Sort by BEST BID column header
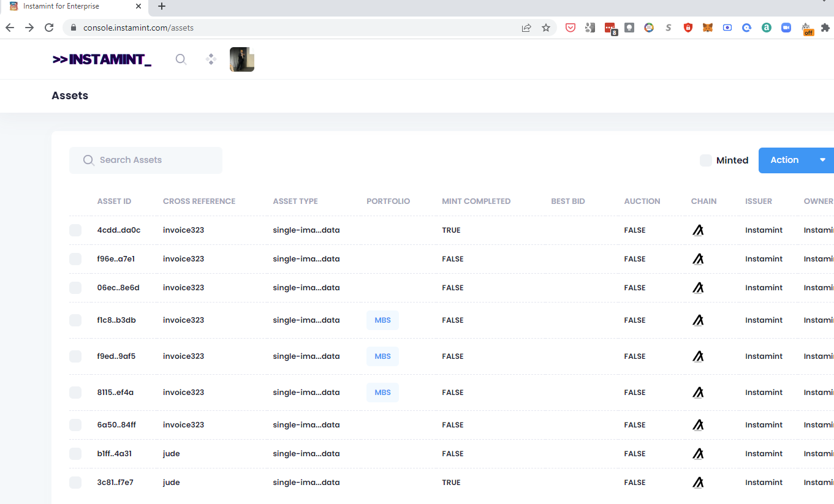This screenshot has width=834, height=504. (568, 201)
